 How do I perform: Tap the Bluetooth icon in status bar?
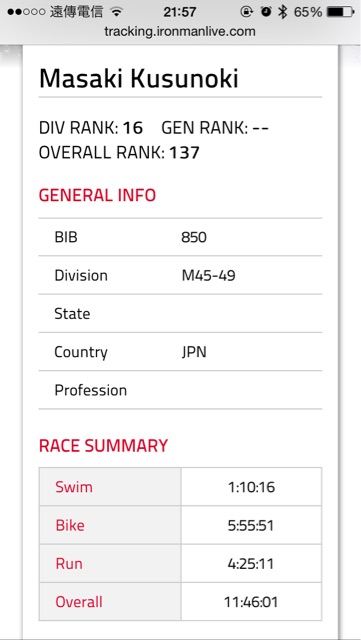click(x=282, y=12)
